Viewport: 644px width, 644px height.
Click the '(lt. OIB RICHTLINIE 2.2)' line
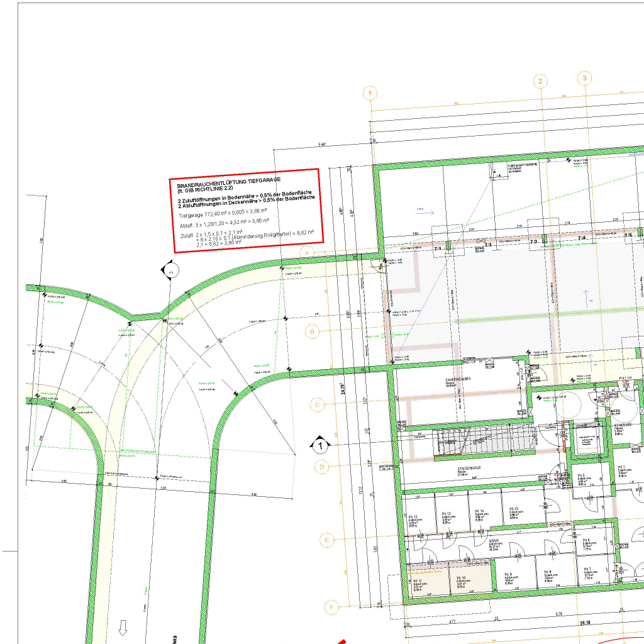205,189
